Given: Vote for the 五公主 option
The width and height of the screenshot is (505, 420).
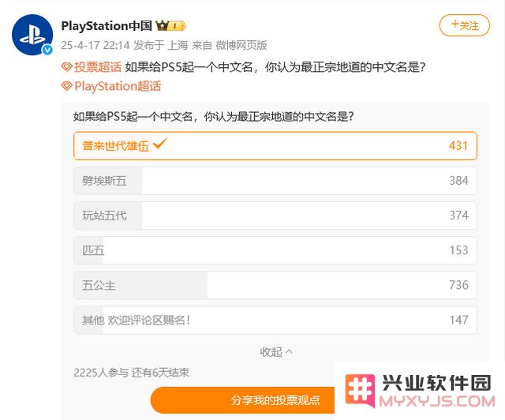Looking at the screenshot, I should (x=275, y=285).
